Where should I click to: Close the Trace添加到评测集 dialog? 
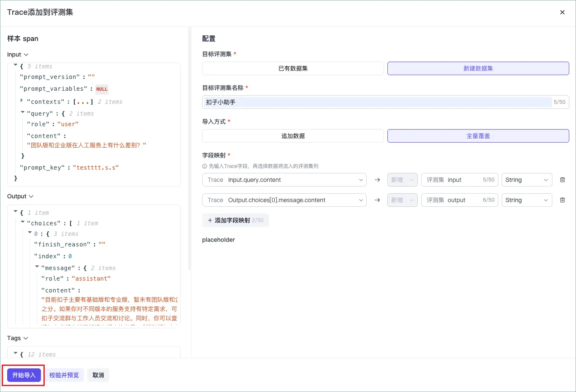(562, 12)
